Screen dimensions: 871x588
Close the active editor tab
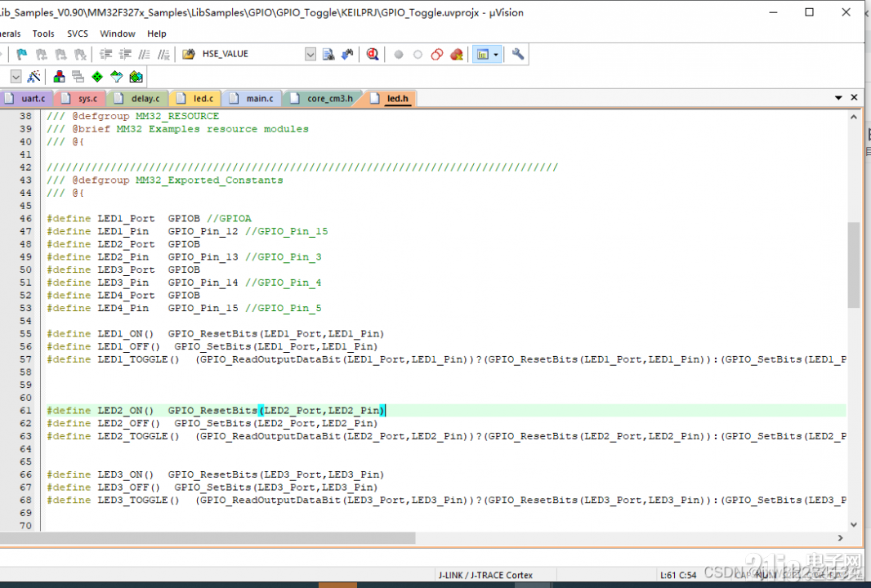click(855, 98)
